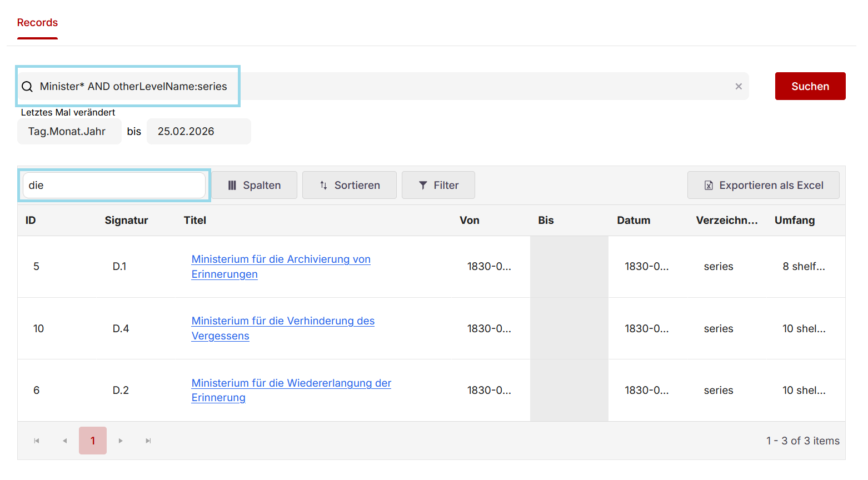Screen dimensions: 868x480
Task: Open the Filter panel
Action: [x=438, y=186]
